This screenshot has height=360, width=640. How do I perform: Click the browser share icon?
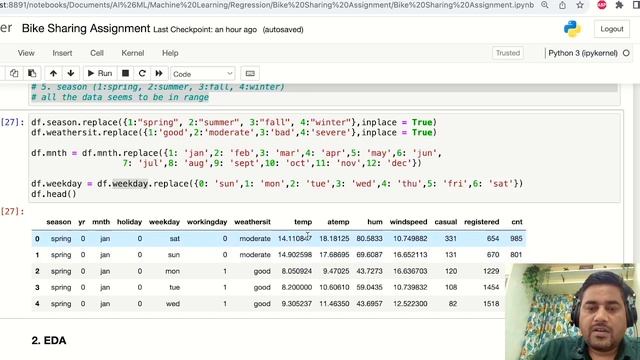(x=562, y=5)
